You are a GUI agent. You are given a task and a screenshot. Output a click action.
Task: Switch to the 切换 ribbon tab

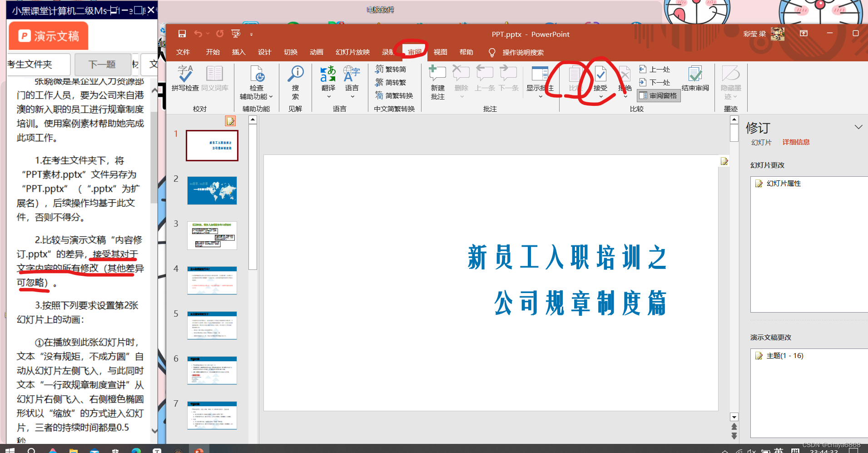click(x=291, y=52)
